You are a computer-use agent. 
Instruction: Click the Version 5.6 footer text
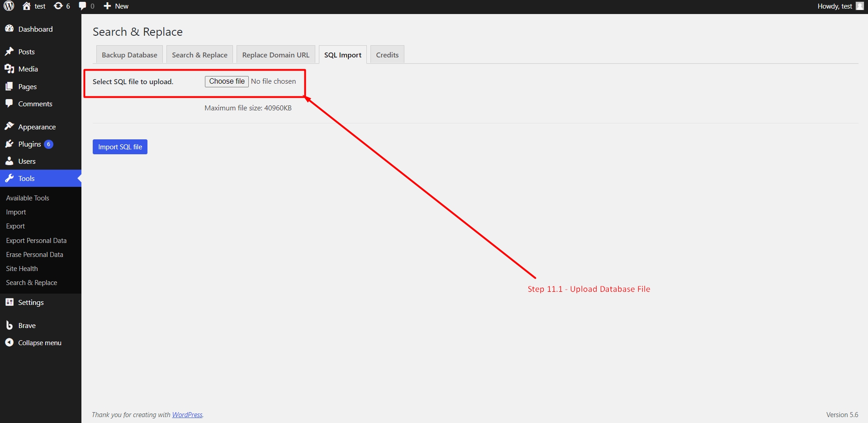click(842, 415)
